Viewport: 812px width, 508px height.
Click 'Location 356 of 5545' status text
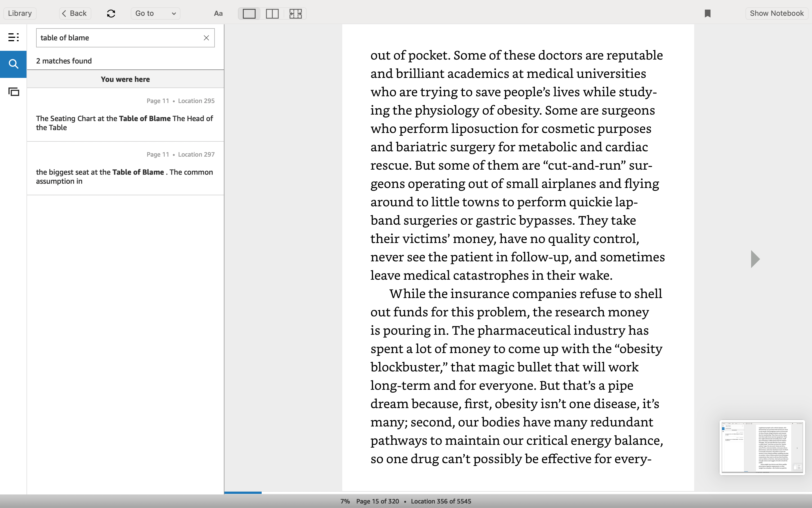pyautogui.click(x=441, y=501)
